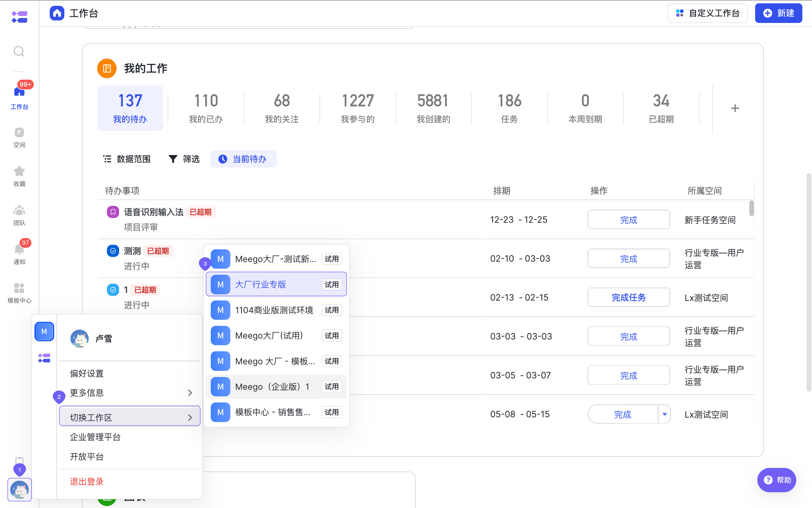Switch to Meego大厂-测试新... workspace
This screenshot has height=508, width=812.
click(x=276, y=259)
